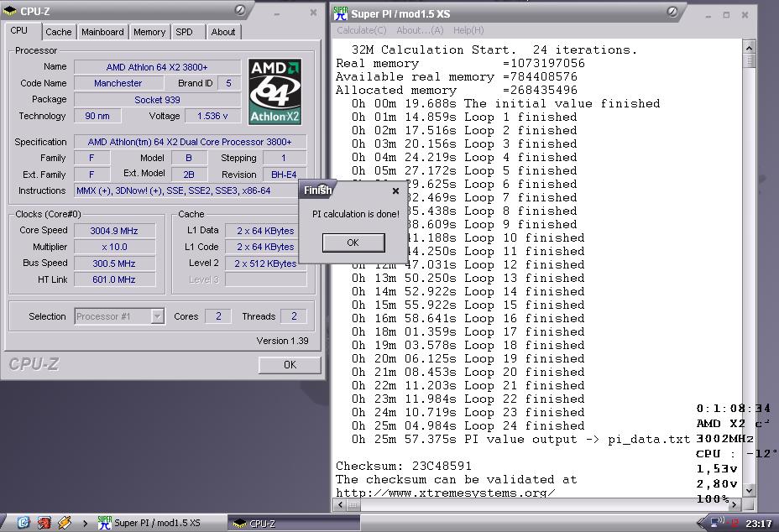This screenshot has width=779, height=532.
Task: Open the Processor selection dropdown
Action: click(158, 316)
